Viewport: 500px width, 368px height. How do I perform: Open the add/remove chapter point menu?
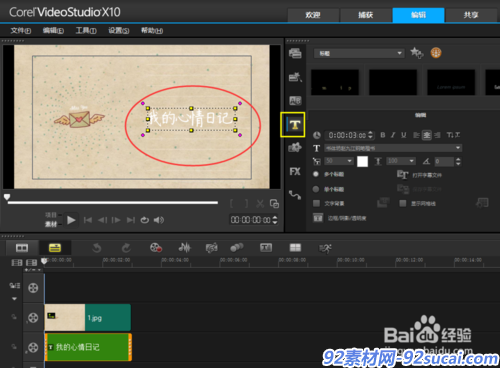click(x=33, y=270)
